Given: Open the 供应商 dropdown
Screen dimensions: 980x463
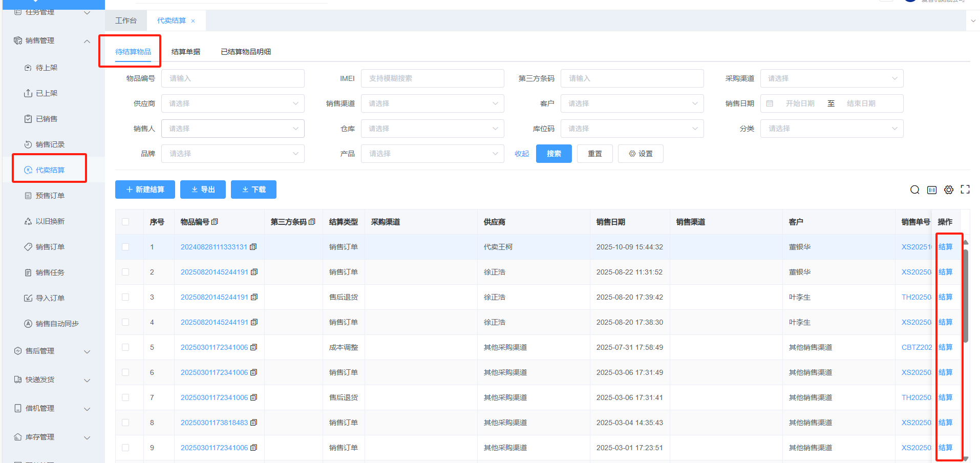Looking at the screenshot, I should pos(232,103).
